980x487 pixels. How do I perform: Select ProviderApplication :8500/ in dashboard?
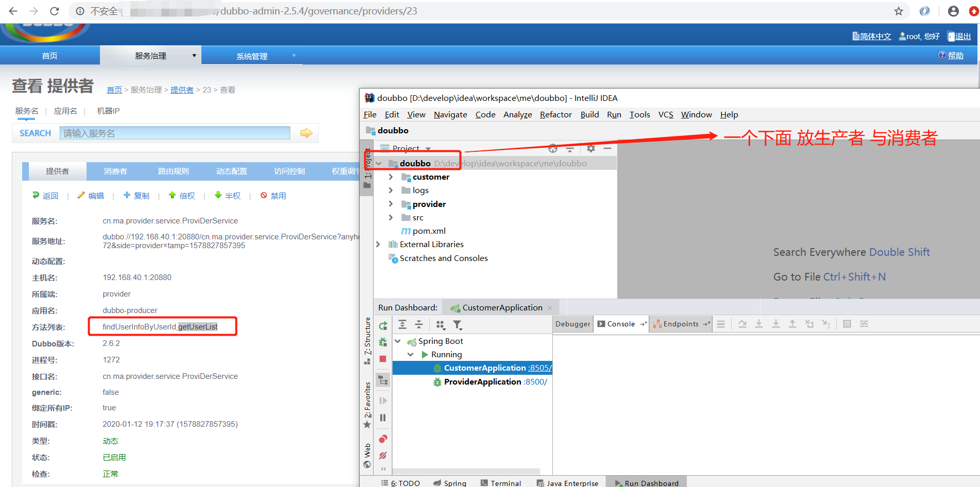495,381
